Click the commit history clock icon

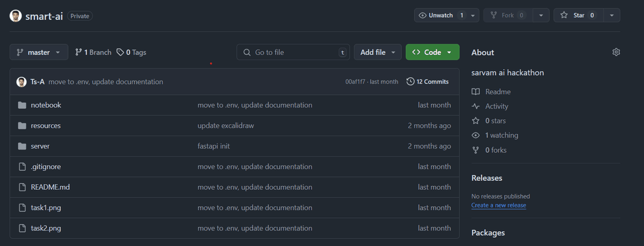pos(410,82)
